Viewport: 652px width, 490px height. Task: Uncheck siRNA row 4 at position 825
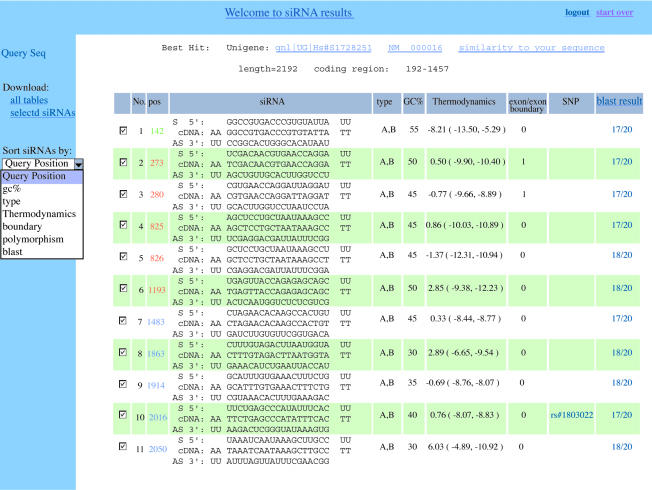(x=123, y=225)
